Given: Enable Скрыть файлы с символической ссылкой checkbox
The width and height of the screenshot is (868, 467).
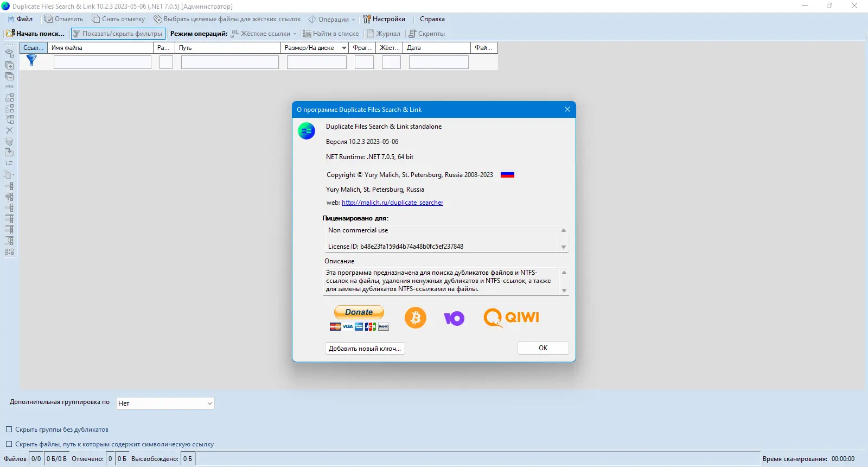Looking at the screenshot, I should (x=9, y=444).
